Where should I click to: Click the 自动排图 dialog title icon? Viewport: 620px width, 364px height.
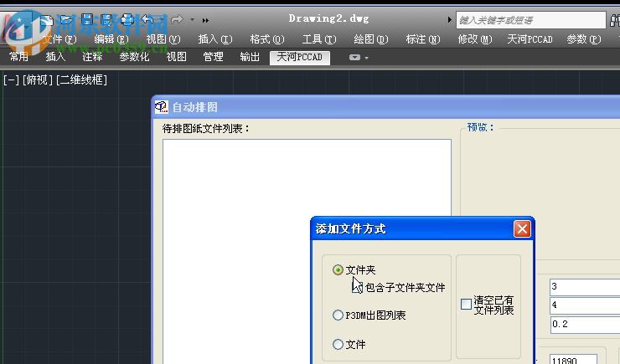coord(162,107)
